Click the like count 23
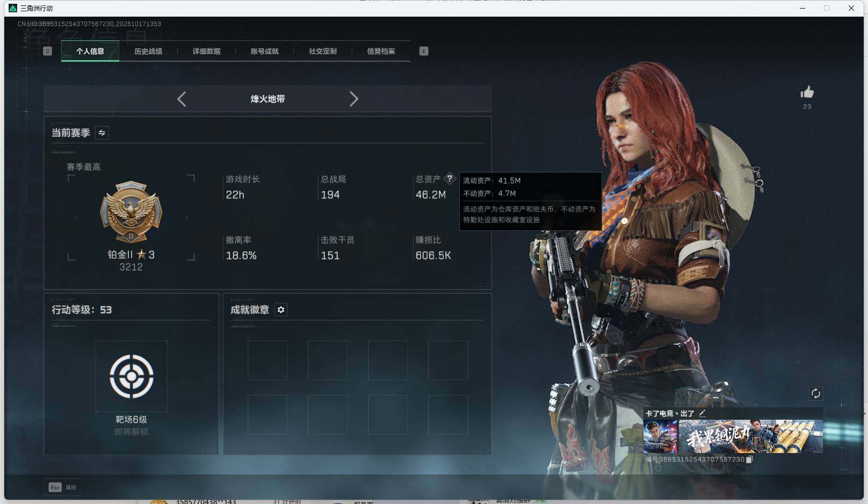The image size is (868, 504). [807, 107]
